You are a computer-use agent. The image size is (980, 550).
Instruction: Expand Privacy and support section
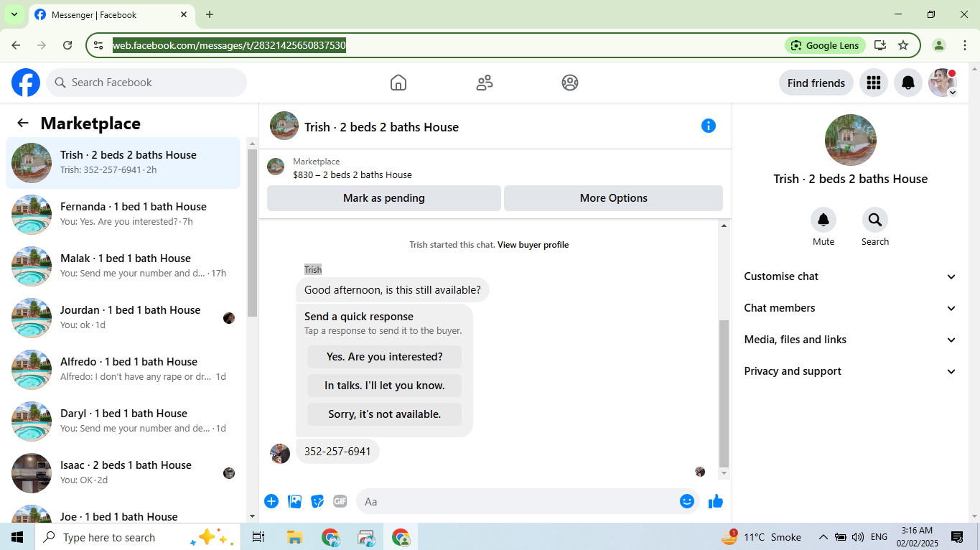[851, 371]
